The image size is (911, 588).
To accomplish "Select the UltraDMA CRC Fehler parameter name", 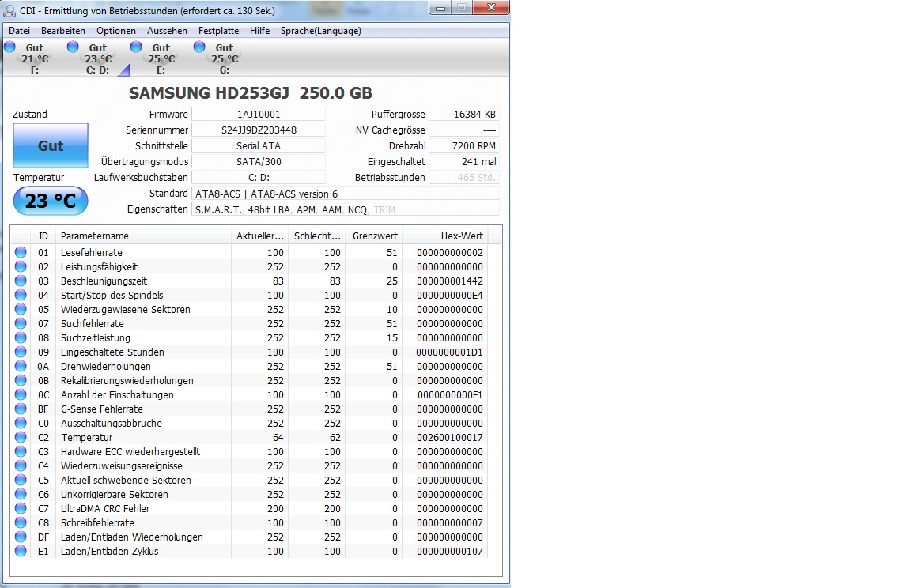I will click(105, 508).
